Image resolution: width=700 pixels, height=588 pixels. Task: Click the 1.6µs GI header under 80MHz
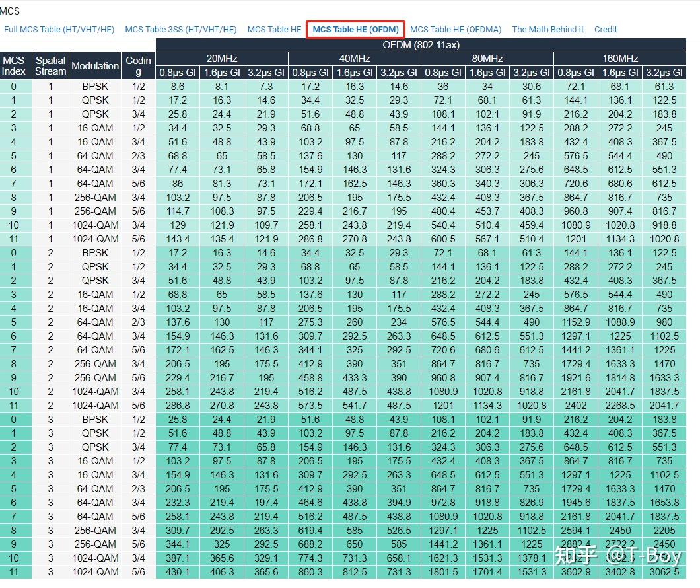[487, 72]
